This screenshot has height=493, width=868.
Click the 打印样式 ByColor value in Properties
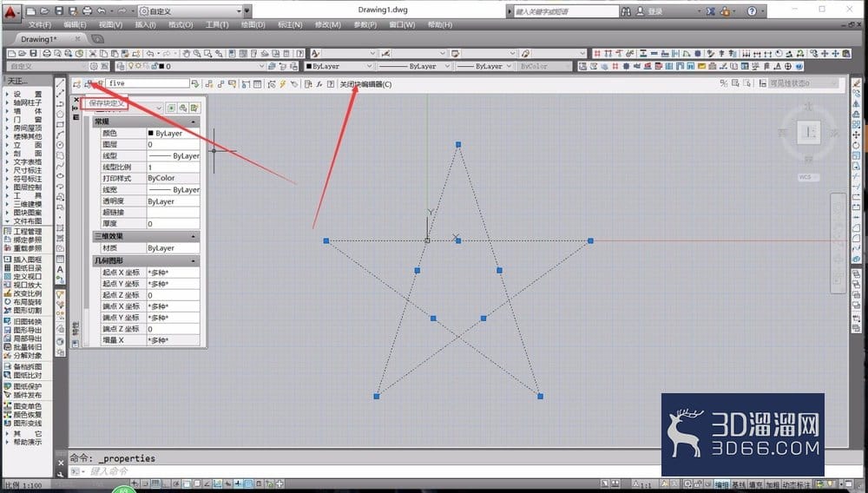click(173, 178)
